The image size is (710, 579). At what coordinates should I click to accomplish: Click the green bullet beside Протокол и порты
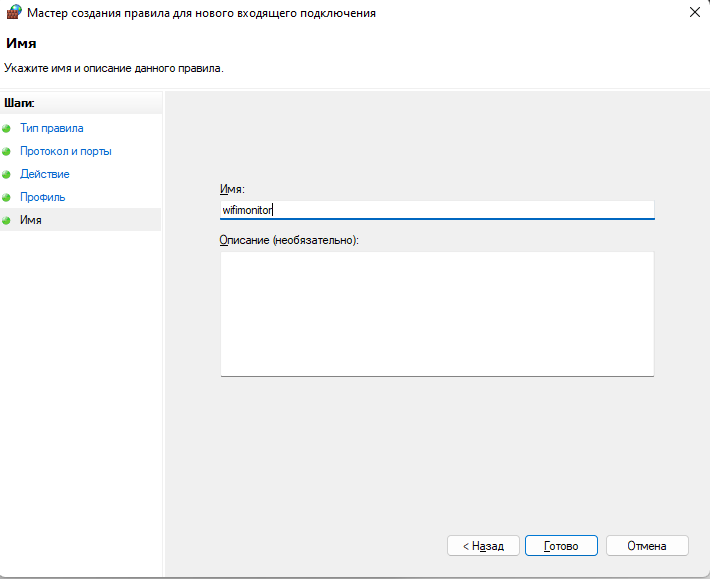pyautogui.click(x=6, y=152)
